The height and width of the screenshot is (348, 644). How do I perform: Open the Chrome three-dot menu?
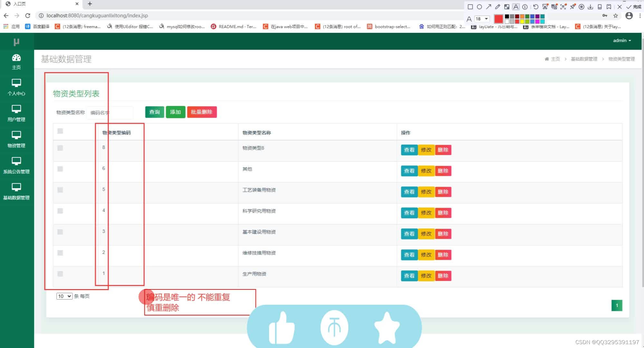640,15
